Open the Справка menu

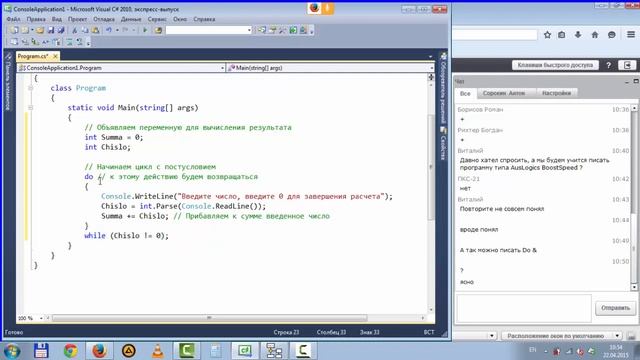[204, 19]
